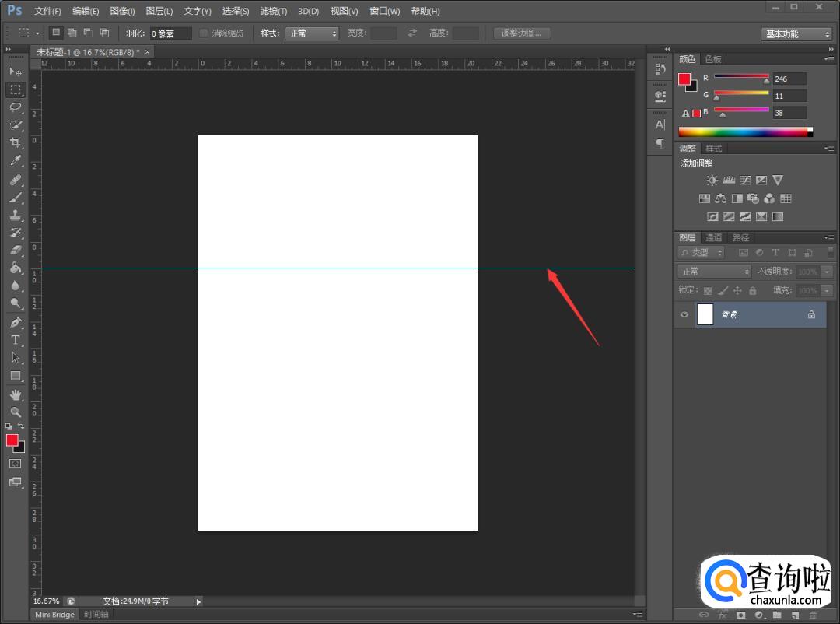Toggle Quick Mask mode in toolbar

[16, 464]
